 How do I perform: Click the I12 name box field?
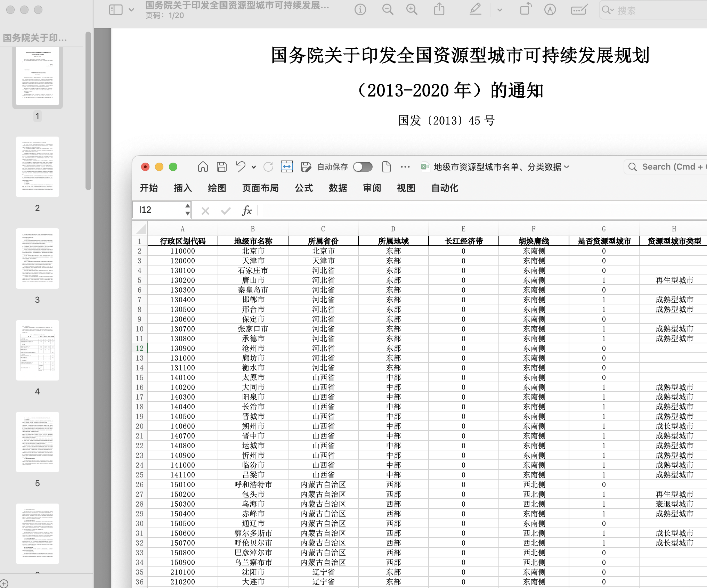click(160, 210)
